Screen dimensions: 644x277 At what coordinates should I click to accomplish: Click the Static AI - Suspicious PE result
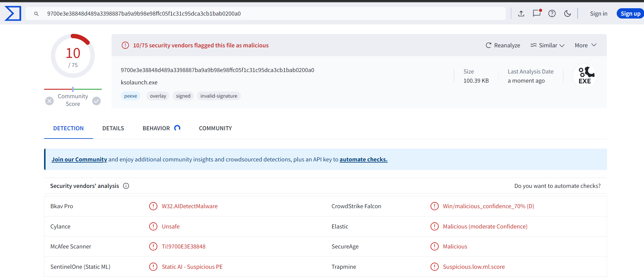pyautogui.click(x=192, y=267)
